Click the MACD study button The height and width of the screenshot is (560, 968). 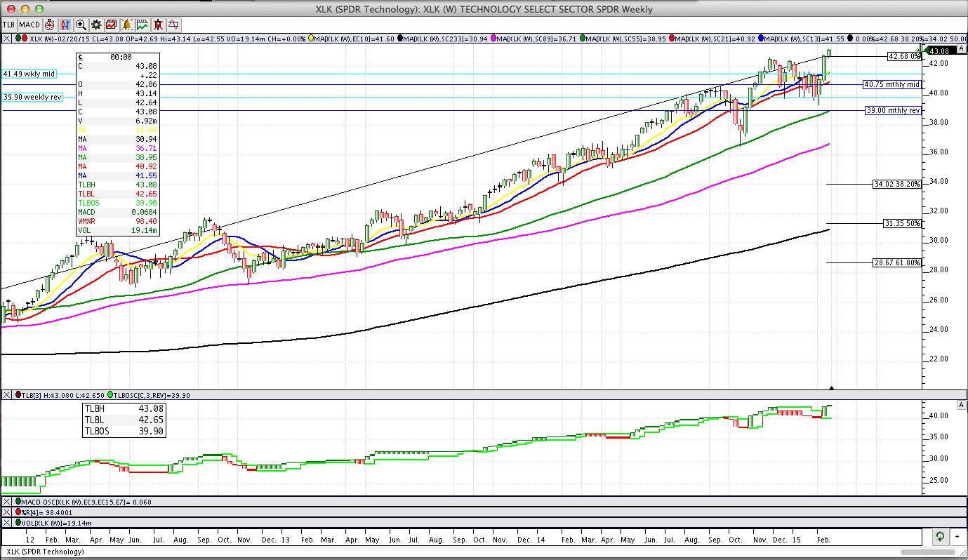point(29,25)
